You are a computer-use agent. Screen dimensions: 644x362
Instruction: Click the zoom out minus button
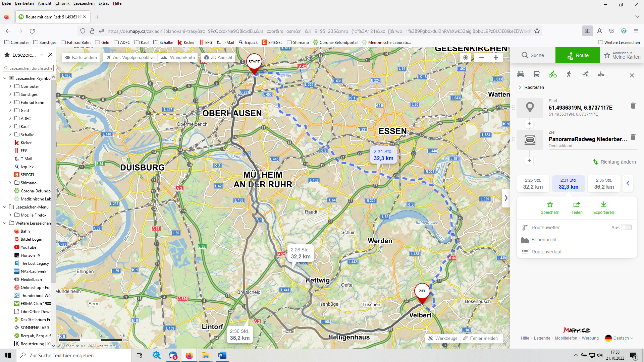[x=481, y=57]
